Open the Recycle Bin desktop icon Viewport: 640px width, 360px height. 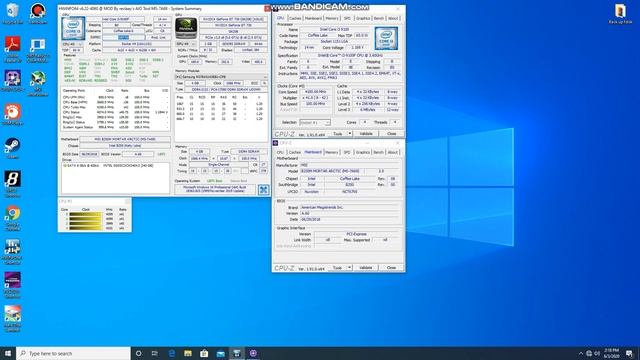point(12,12)
